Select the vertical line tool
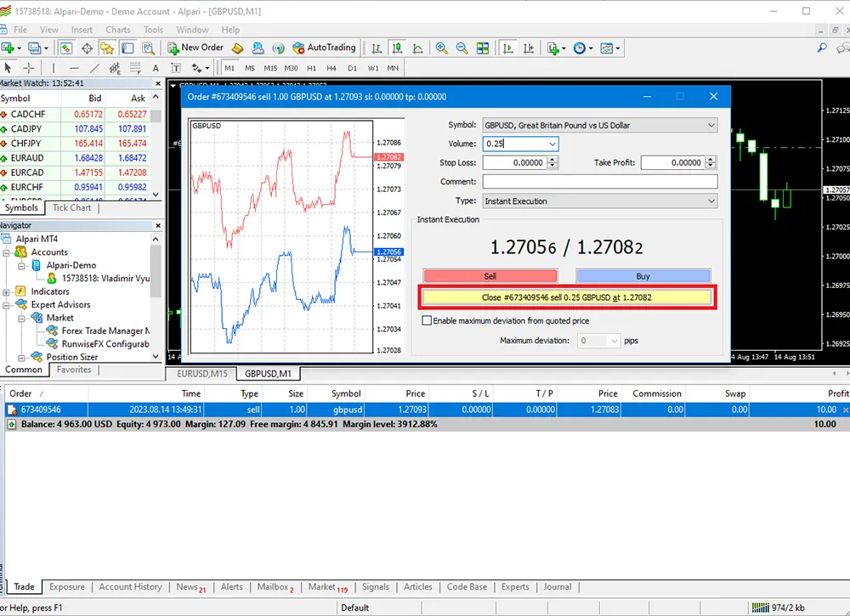This screenshot has width=850, height=616. tap(53, 68)
